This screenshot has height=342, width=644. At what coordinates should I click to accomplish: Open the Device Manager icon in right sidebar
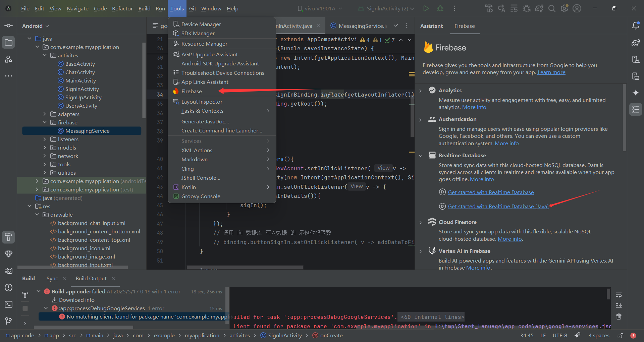[636, 59]
